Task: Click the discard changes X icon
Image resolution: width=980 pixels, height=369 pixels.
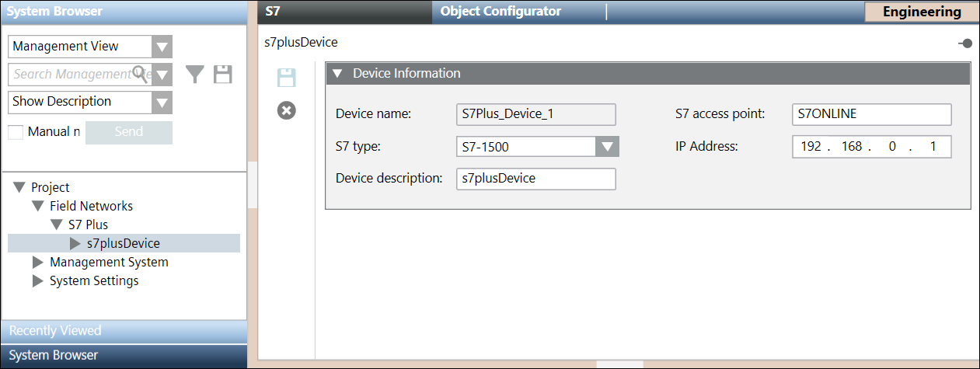Action: (287, 111)
